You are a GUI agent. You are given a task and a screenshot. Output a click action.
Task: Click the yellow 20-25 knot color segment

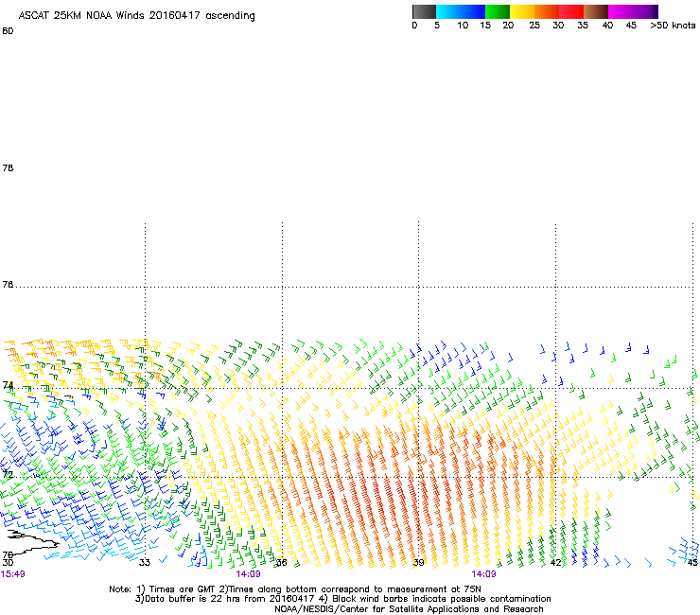pos(522,11)
